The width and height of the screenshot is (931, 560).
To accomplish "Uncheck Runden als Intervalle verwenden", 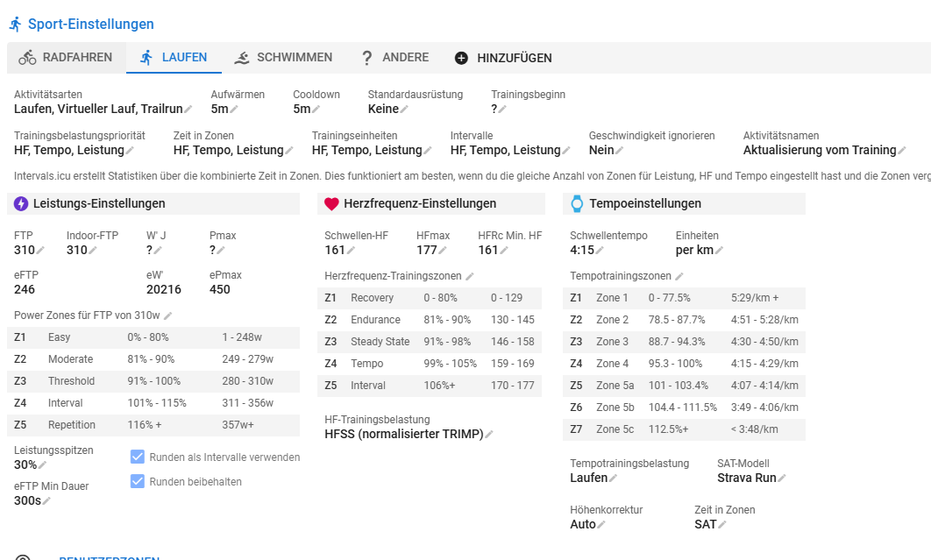I will pyautogui.click(x=138, y=457).
